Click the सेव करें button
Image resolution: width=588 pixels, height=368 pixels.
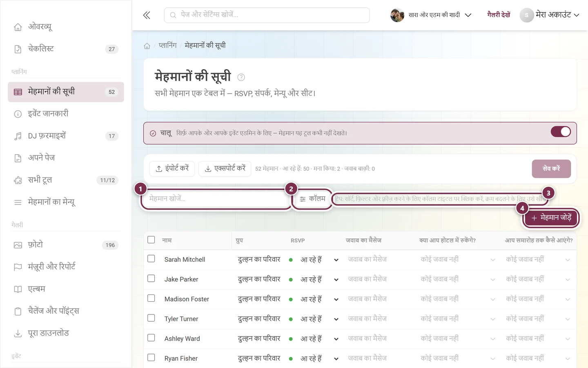coord(551,168)
